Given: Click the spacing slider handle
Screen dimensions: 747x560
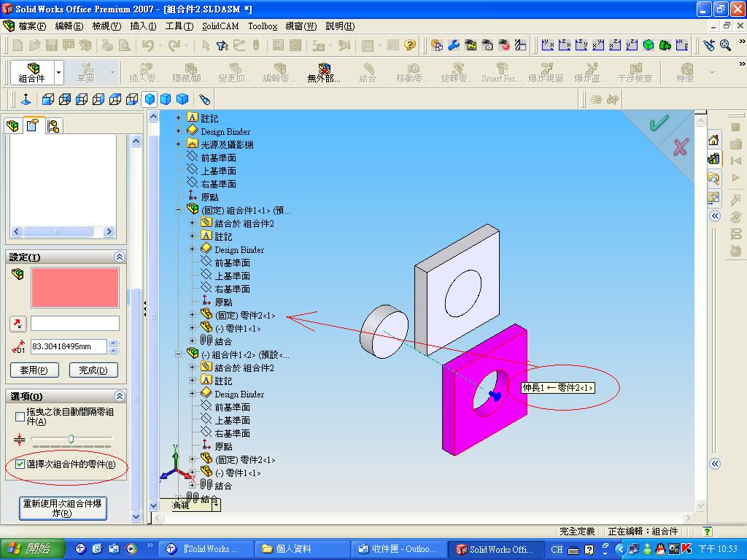Looking at the screenshot, I should coord(71,438).
